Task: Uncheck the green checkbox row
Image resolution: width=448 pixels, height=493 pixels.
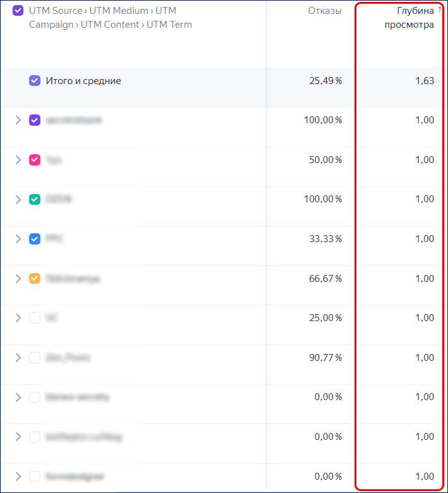Action: pyautogui.click(x=35, y=199)
